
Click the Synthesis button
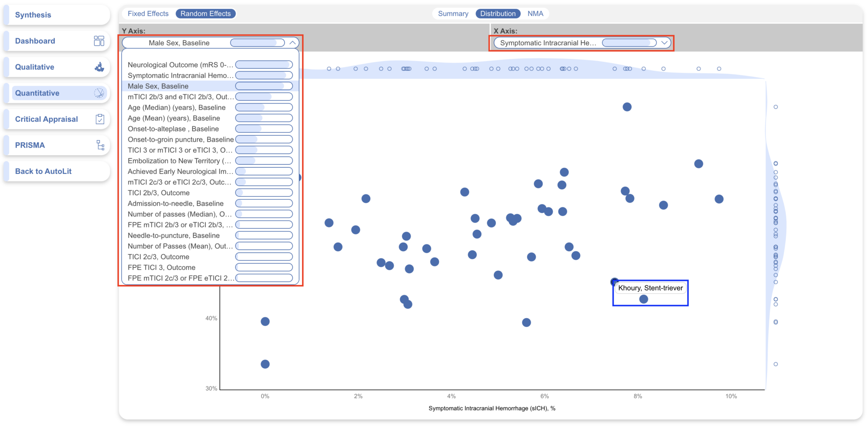33,14
